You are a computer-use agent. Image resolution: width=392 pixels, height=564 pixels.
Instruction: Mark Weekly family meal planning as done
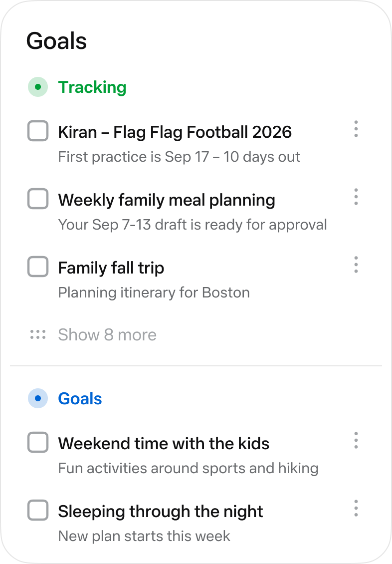(38, 199)
